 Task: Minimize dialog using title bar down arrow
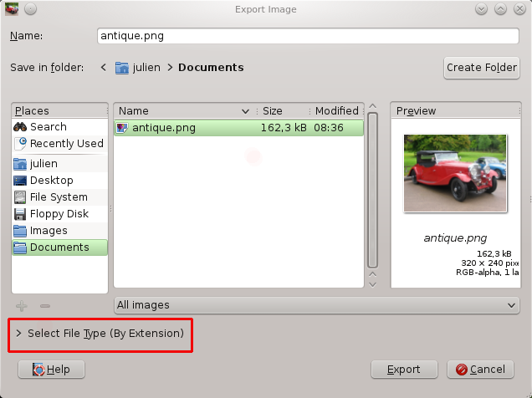[x=481, y=9]
